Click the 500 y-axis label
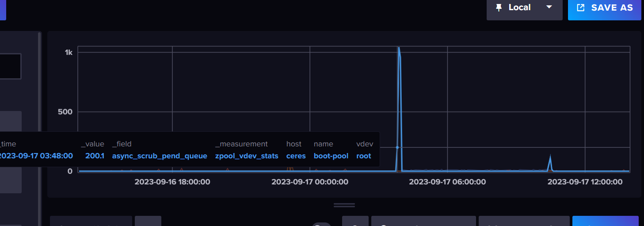This screenshot has height=226, width=644. click(x=65, y=111)
